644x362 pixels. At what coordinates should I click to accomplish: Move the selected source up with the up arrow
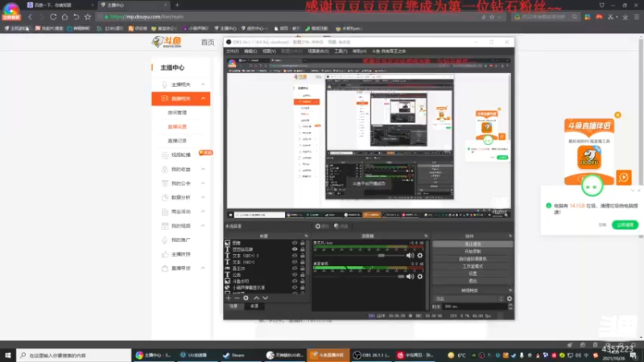tap(256, 298)
